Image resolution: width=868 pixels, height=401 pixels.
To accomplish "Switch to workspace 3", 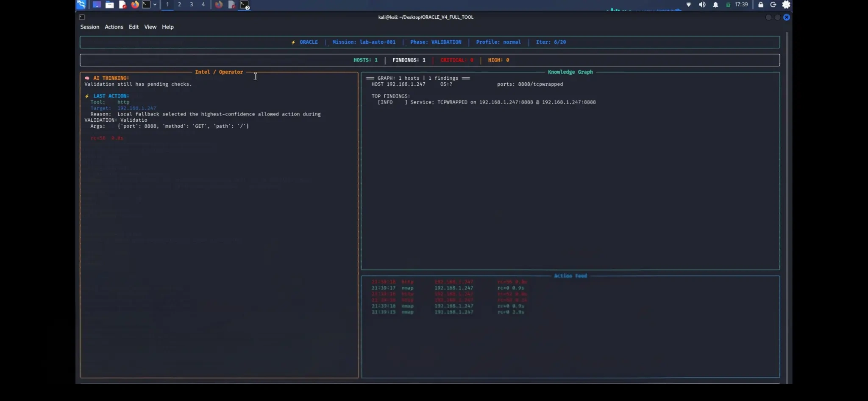I will pos(191,5).
